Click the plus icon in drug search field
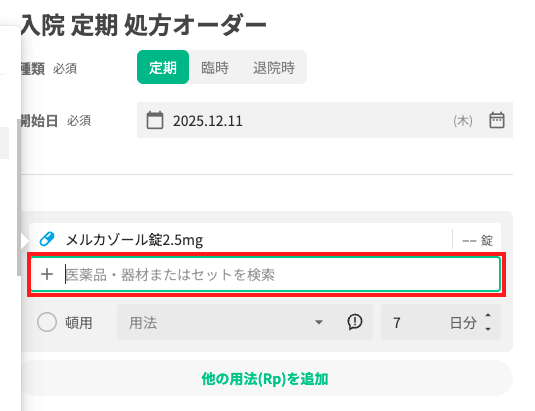 pyautogui.click(x=47, y=274)
